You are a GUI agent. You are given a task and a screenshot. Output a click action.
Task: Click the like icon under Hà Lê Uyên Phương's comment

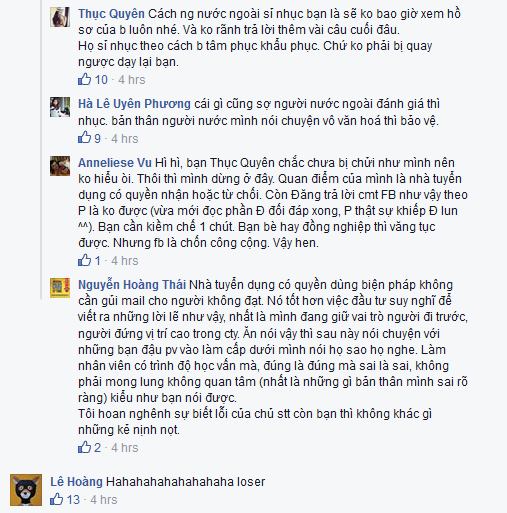[84, 138]
